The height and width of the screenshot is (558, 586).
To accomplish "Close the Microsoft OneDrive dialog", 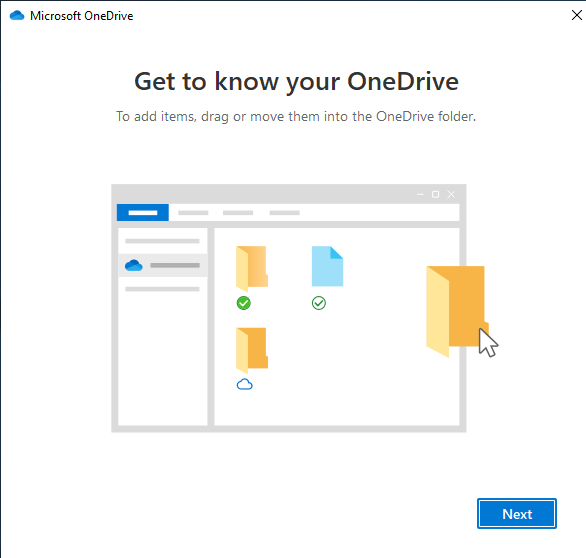I will 577,15.
